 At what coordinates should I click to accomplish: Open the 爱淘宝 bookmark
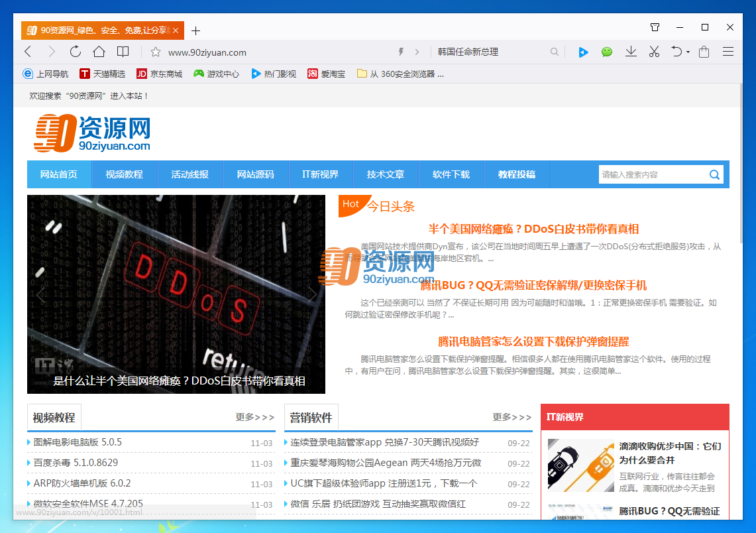click(327, 74)
